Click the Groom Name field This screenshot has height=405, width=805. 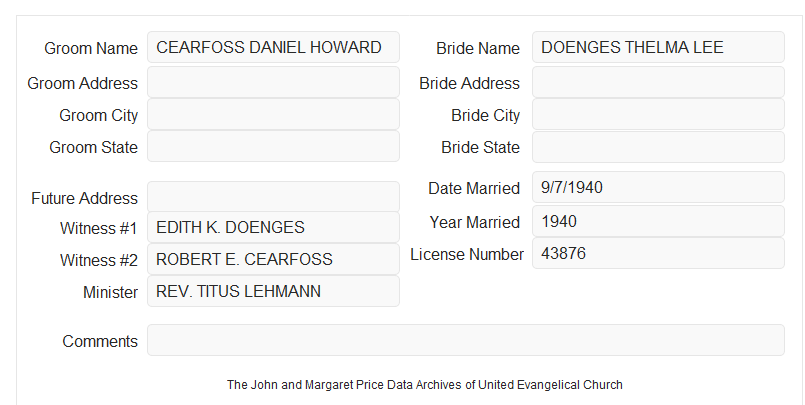pyautogui.click(x=273, y=47)
